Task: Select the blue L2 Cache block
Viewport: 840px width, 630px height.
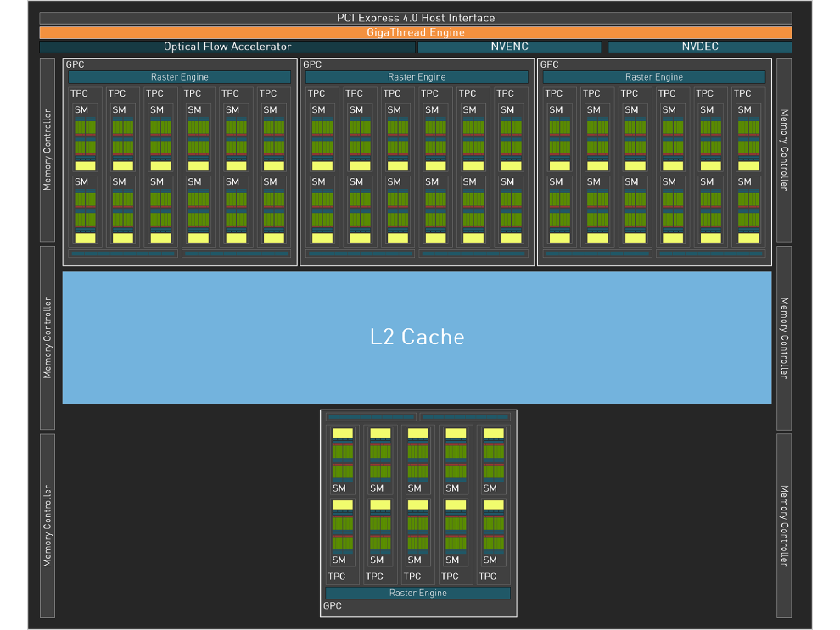Action: (x=417, y=337)
